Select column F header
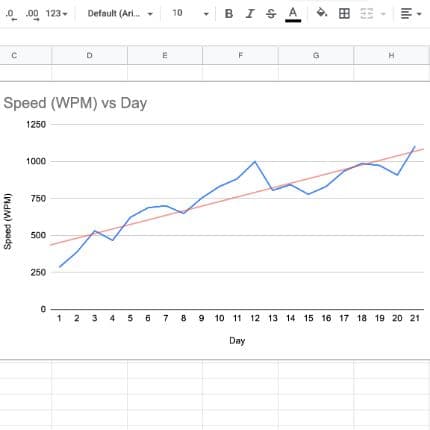This screenshot has height=430, width=430. 240,55
